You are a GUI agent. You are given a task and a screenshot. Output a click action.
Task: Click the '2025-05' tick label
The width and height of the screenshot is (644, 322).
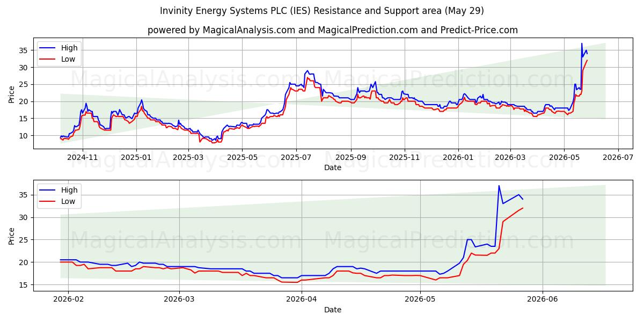point(242,157)
